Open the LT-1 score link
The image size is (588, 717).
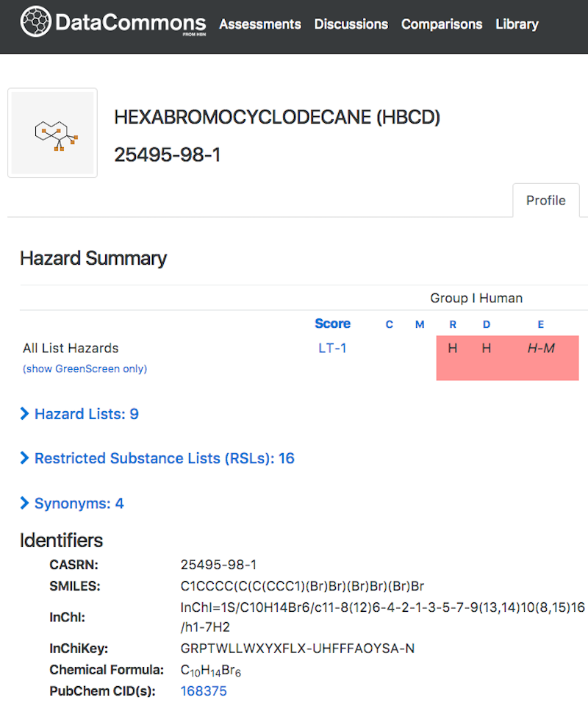332,349
